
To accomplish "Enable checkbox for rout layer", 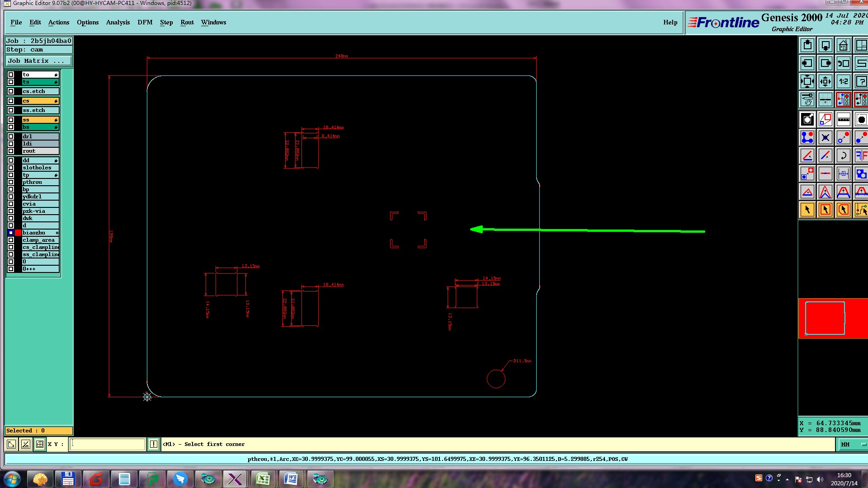I will pos(11,151).
